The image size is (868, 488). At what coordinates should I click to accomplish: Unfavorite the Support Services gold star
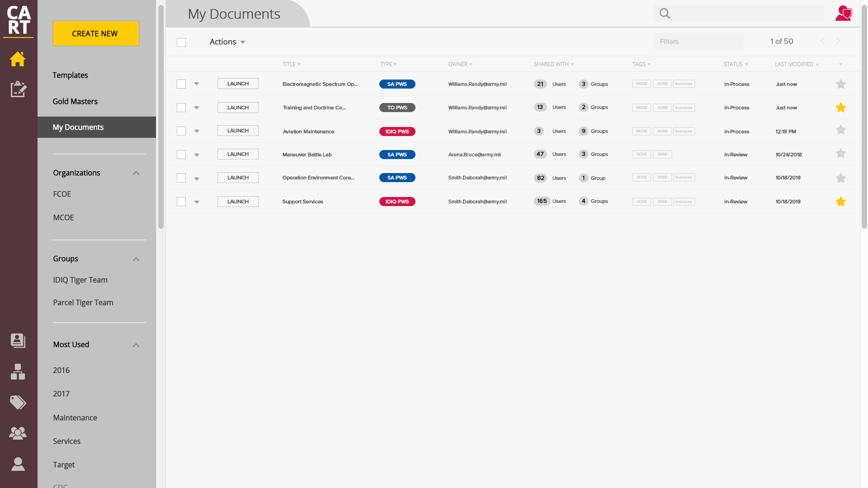[840, 202]
